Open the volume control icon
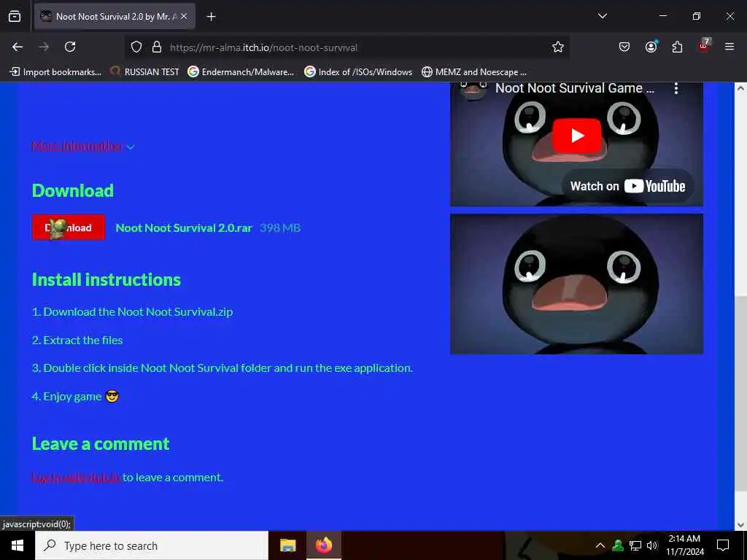The image size is (747, 560). [651, 545]
